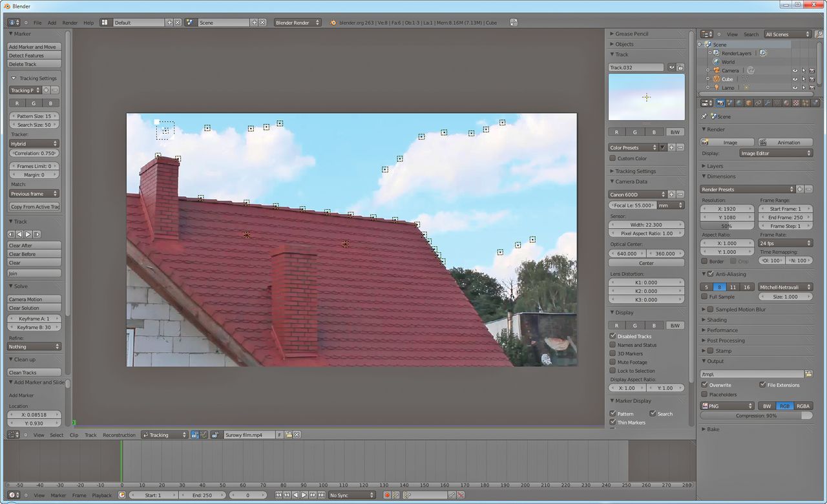Enable 3D Markers checkbox
The width and height of the screenshot is (827, 504).
click(612, 353)
